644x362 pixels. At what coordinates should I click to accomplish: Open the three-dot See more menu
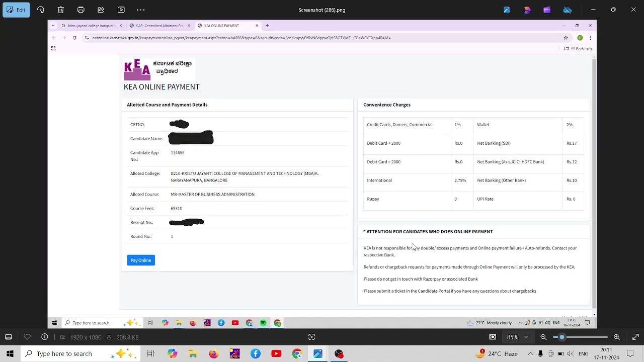pos(141,10)
